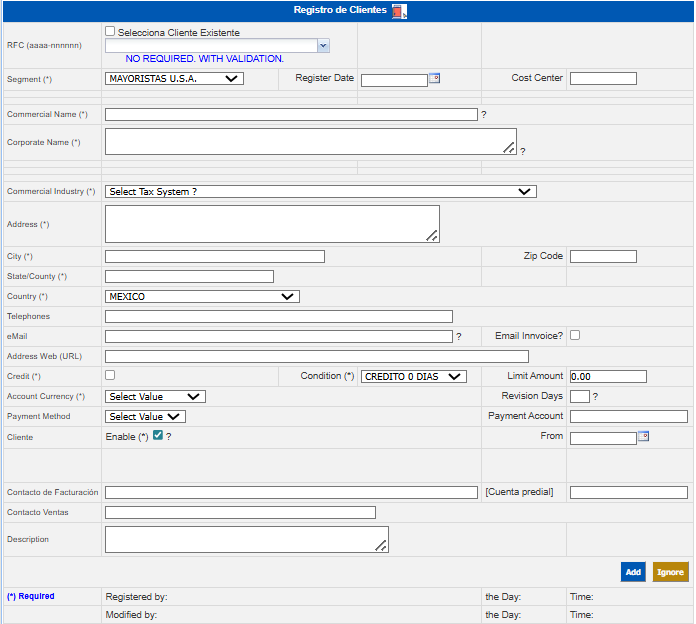Screen dimensions: 696x624
Task: Click the book icon beside Registro de Clientes
Action: (x=399, y=11)
